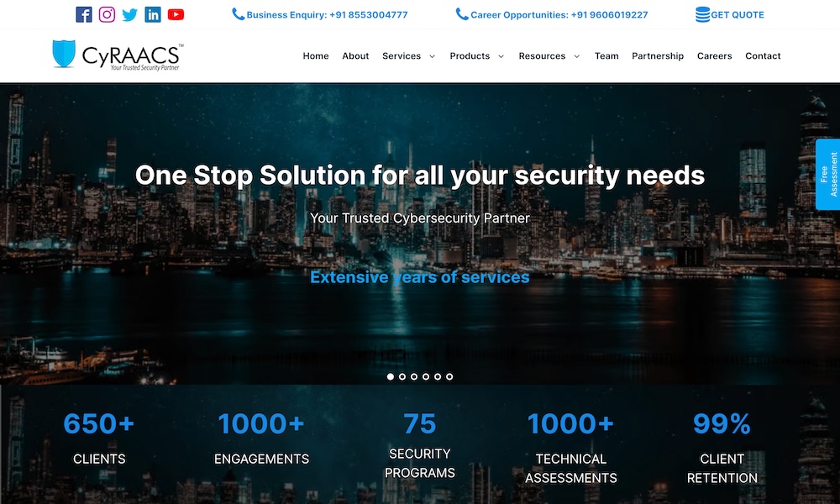This screenshot has height=504, width=840.
Task: Select the third carousel slide dot
Action: [414, 376]
